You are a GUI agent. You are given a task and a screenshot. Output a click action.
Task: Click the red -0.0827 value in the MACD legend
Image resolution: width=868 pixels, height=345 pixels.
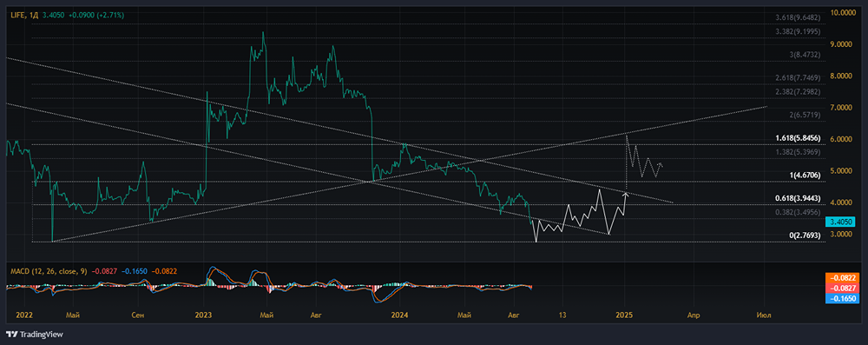pos(105,271)
